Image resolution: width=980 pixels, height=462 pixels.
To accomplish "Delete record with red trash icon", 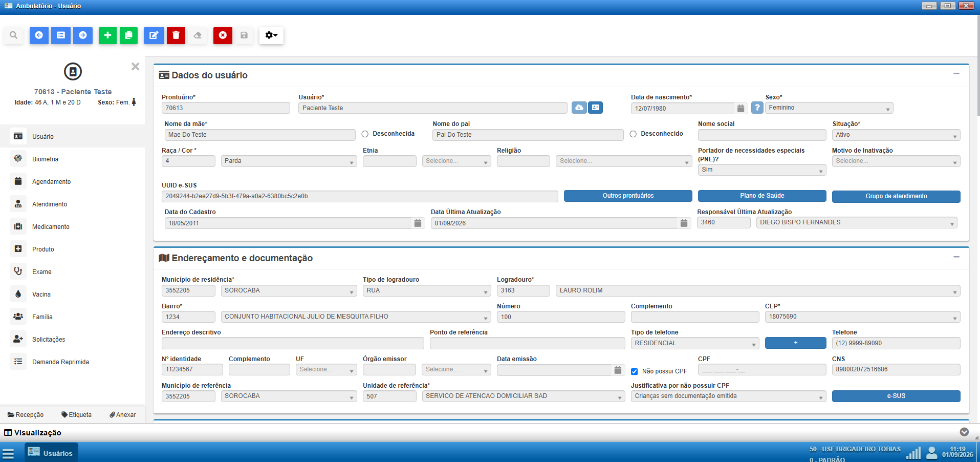I will pos(176,35).
